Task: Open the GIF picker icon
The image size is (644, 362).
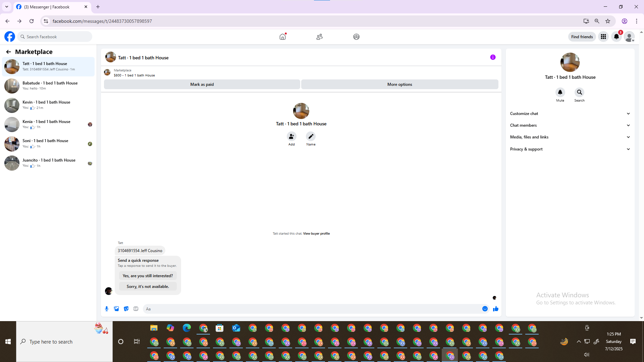Action: [136, 309]
